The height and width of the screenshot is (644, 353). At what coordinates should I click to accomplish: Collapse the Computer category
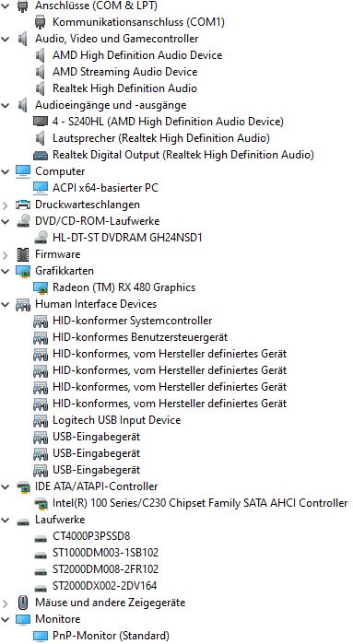[6, 171]
